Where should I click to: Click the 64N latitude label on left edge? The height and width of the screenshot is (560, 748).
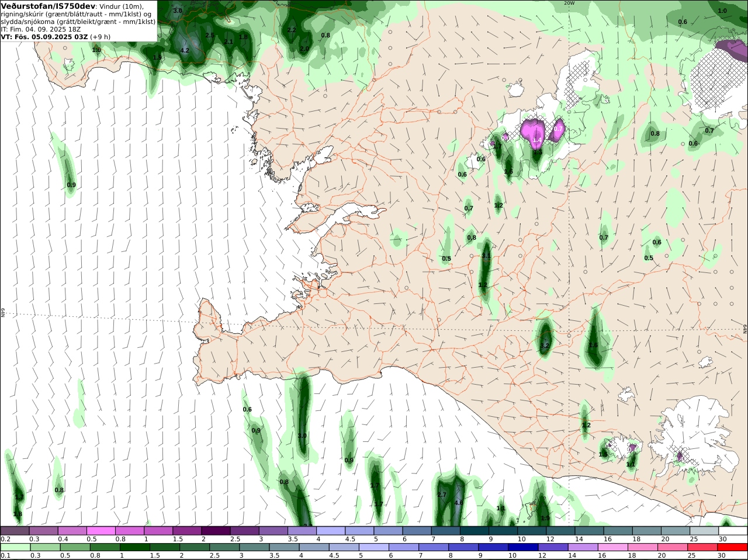[3, 313]
